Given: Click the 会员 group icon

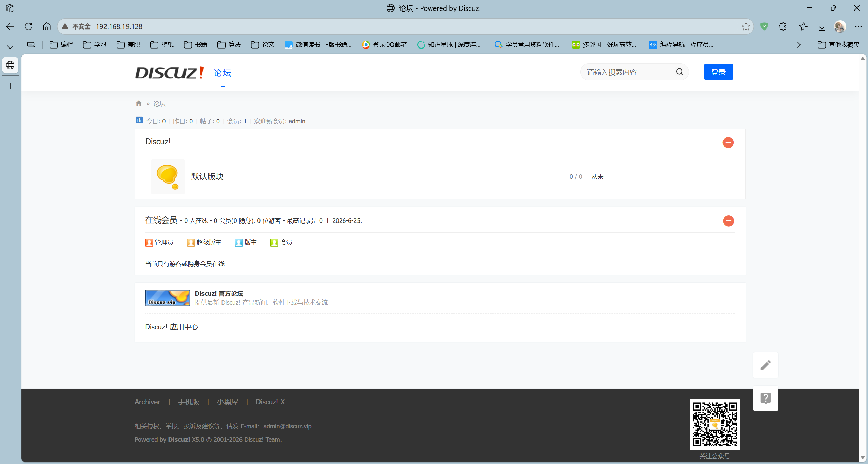Looking at the screenshot, I should pos(274,243).
